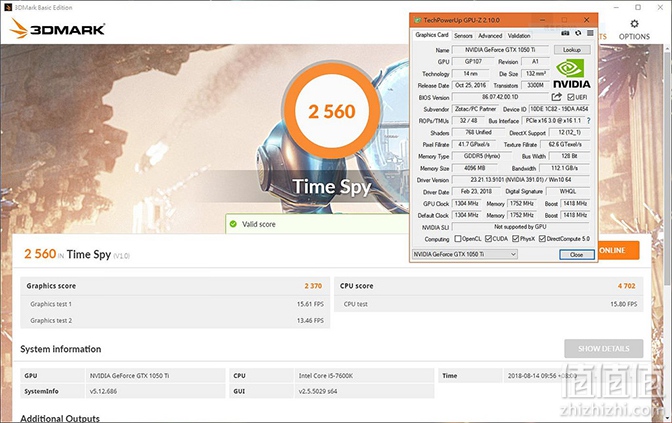Click the Subvendor Zotac field
672x423 pixels.
tap(475, 109)
